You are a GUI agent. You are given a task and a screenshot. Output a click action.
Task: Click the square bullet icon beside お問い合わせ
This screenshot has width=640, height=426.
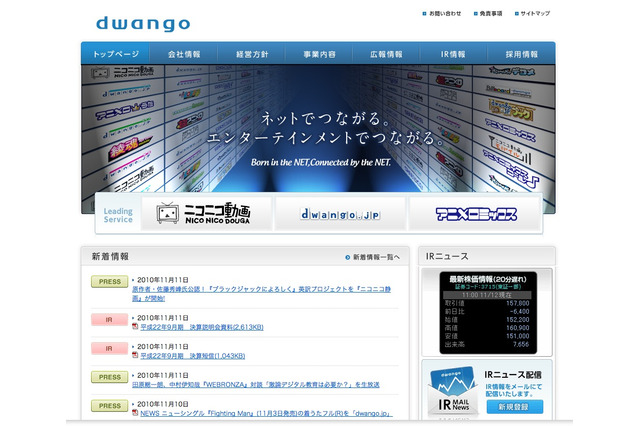point(424,13)
